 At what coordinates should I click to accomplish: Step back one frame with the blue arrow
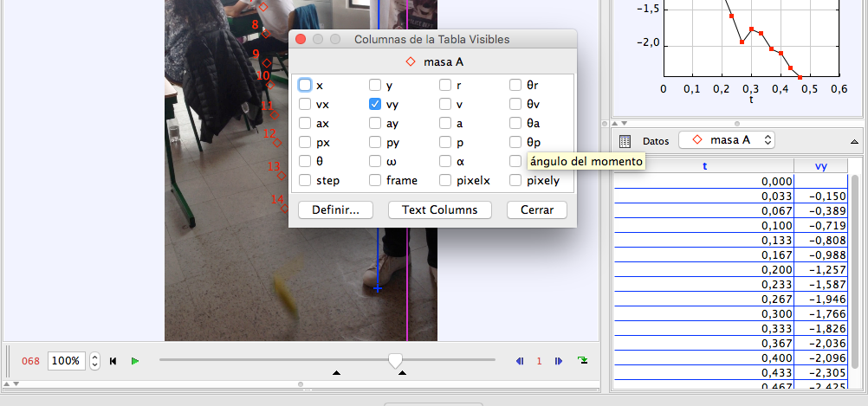tap(520, 361)
